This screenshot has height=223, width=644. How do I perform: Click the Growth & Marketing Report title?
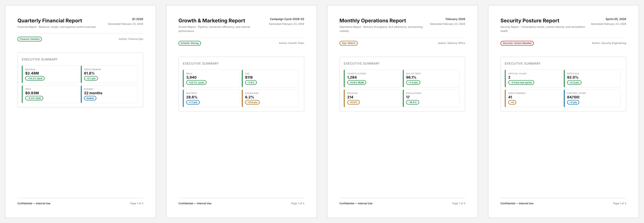(x=212, y=21)
